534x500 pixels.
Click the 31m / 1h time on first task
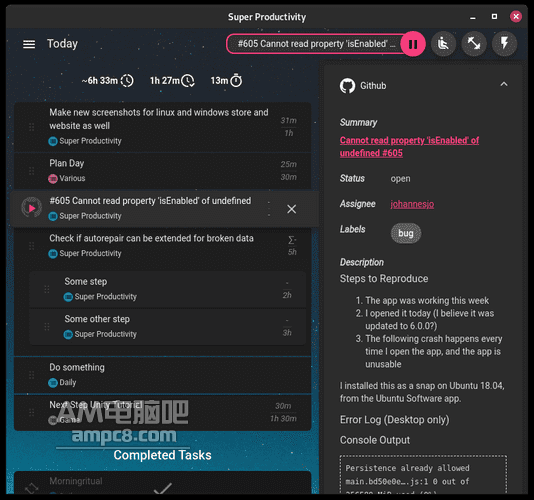tap(288, 127)
